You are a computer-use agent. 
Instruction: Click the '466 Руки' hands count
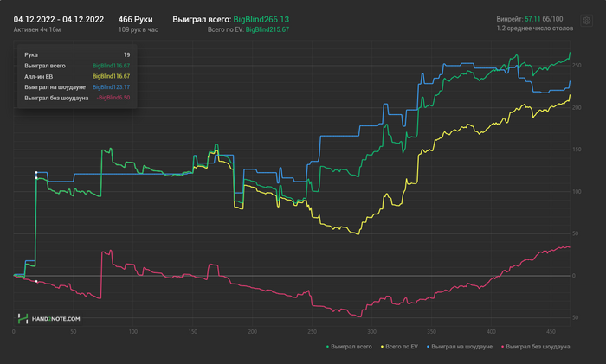pos(135,19)
